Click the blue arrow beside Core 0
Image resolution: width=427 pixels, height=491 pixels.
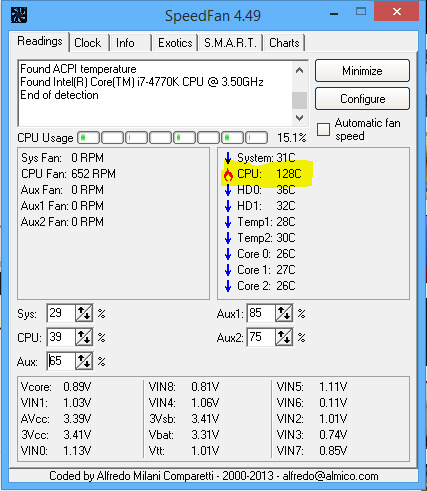(228, 254)
